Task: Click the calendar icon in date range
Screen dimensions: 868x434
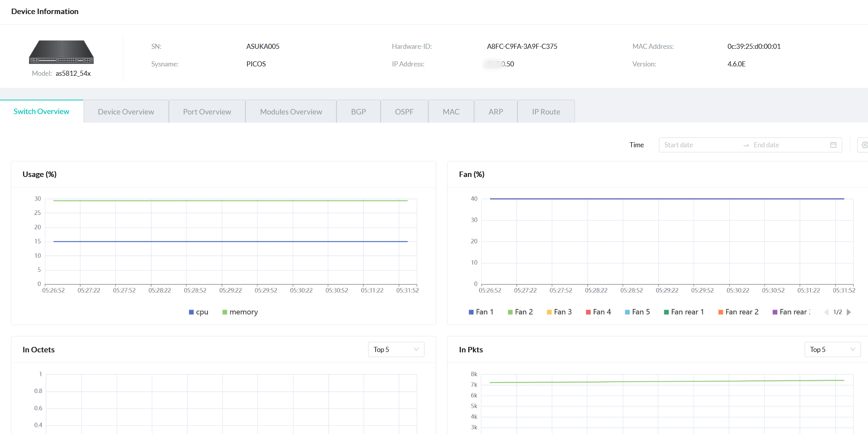Action: (x=833, y=145)
